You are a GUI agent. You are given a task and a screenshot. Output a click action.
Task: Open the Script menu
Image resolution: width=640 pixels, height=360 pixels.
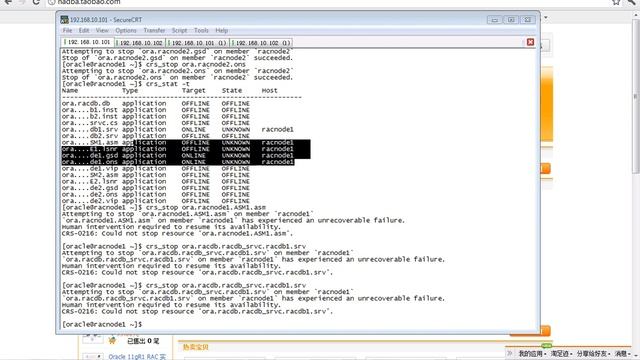tap(179, 31)
